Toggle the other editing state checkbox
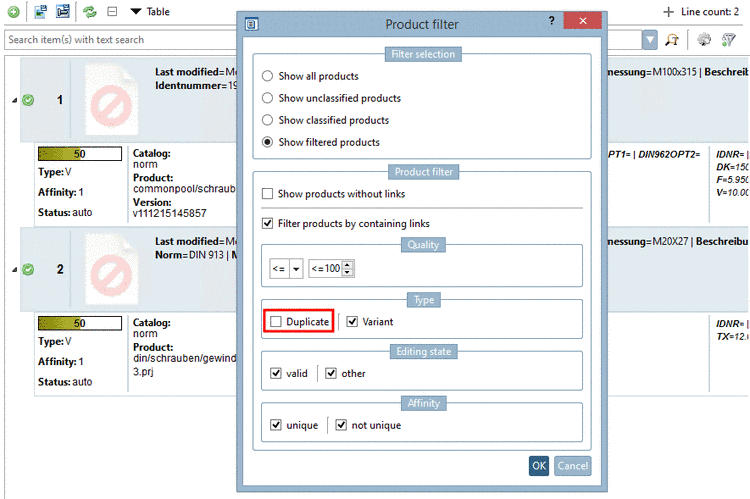Image resolution: width=750 pixels, height=499 pixels. (x=331, y=373)
